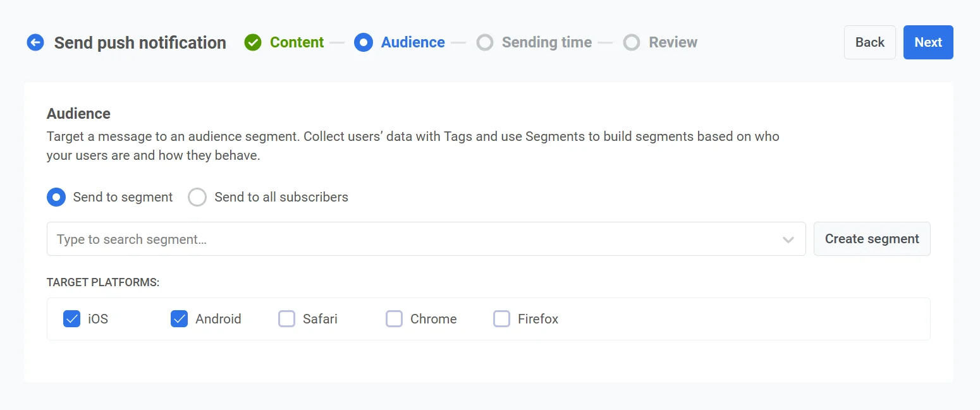Image resolution: width=980 pixels, height=410 pixels.
Task: Focus the segment search input field
Action: tap(411, 239)
